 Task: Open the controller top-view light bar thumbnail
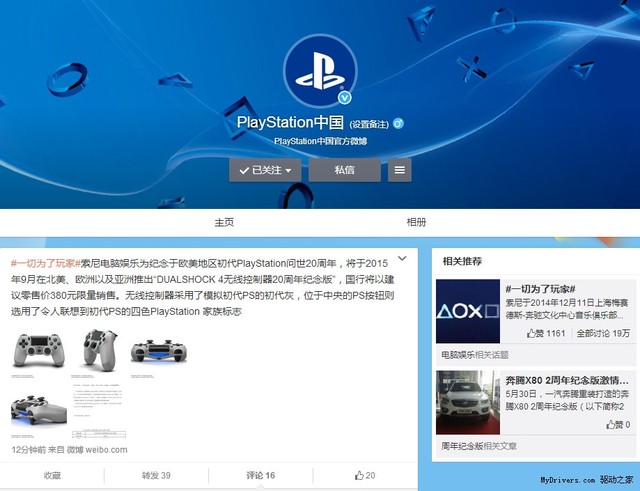[159, 352]
